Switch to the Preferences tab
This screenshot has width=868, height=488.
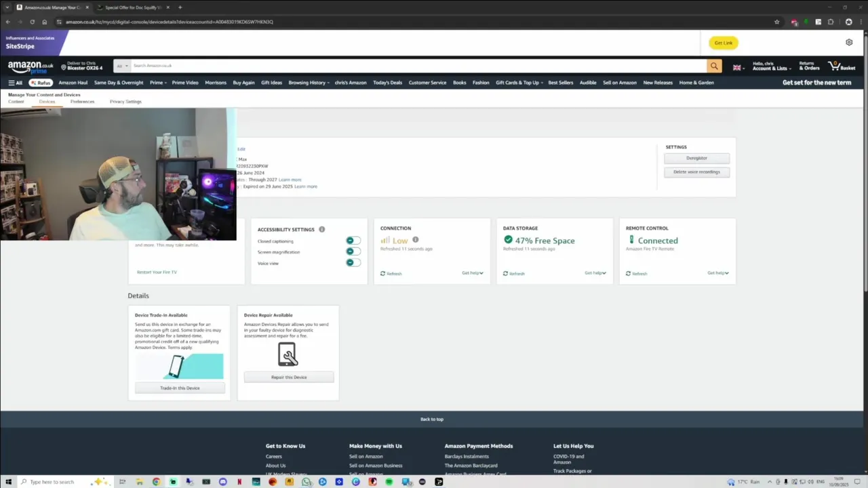82,102
